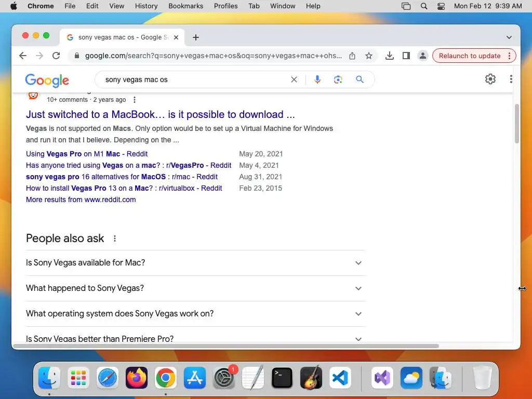Screen dimensions: 532x399
Task: Expand 'What happened to Sony Vegas?'
Action: (x=195, y=288)
